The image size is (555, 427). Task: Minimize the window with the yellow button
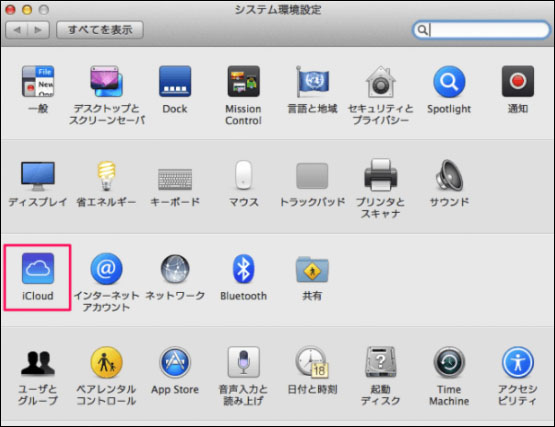27,10
